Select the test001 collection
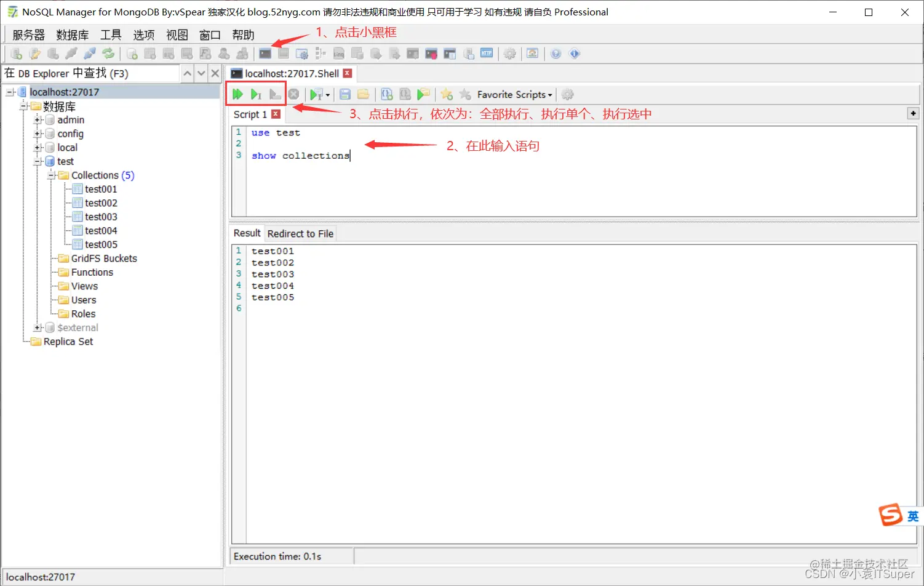This screenshot has height=586, width=924. coord(101,189)
